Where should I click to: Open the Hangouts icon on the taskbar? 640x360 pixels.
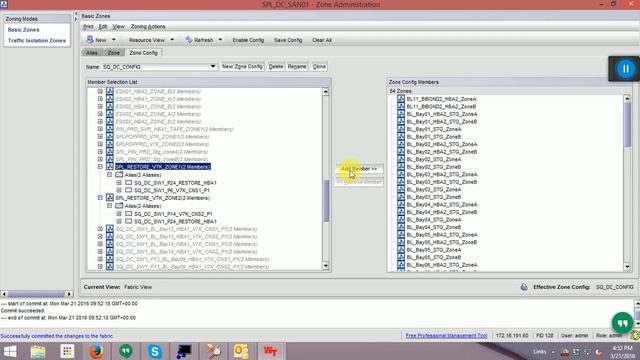tap(126, 351)
